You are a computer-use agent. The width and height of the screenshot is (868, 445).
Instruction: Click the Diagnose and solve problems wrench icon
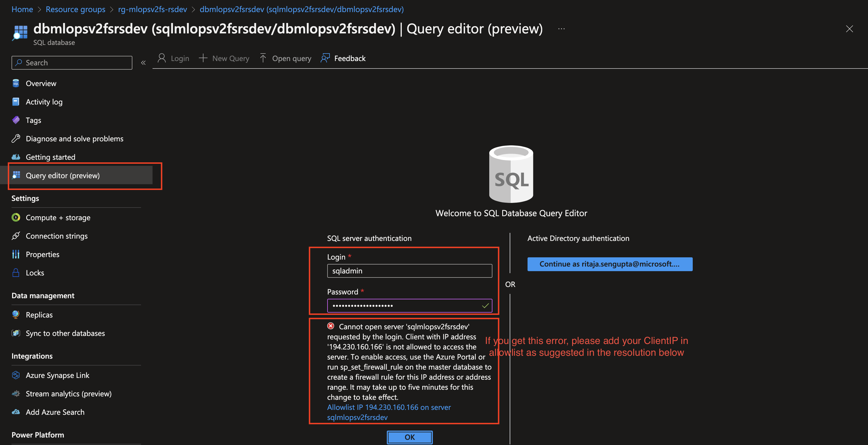coord(16,138)
